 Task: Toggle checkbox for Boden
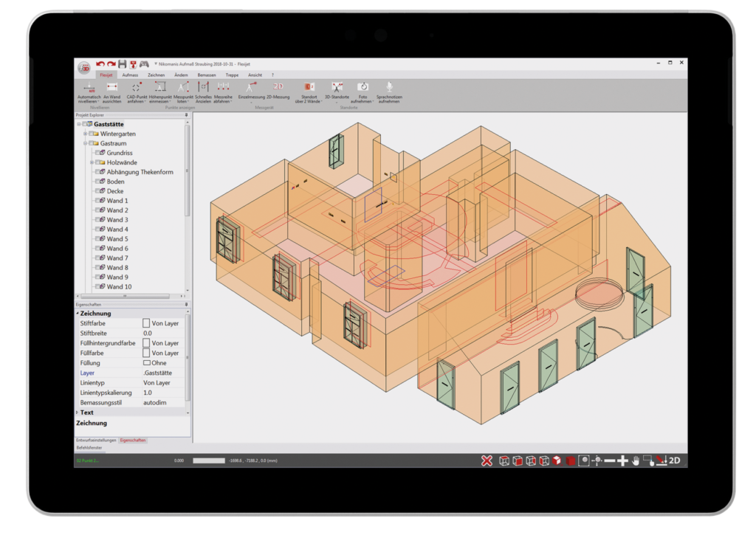pos(98,182)
